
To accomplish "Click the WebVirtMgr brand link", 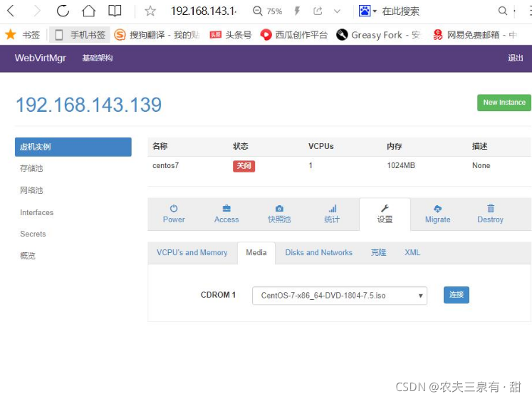I will coord(40,58).
